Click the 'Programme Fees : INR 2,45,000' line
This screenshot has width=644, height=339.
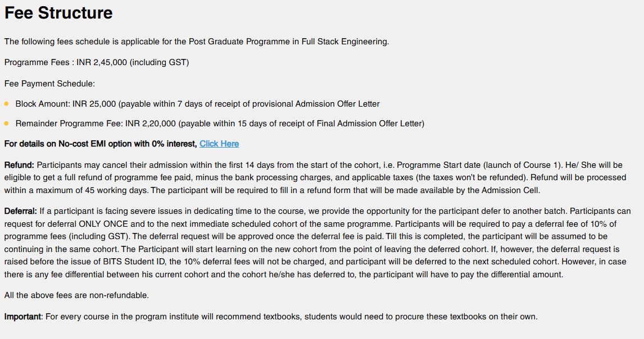pos(66,62)
